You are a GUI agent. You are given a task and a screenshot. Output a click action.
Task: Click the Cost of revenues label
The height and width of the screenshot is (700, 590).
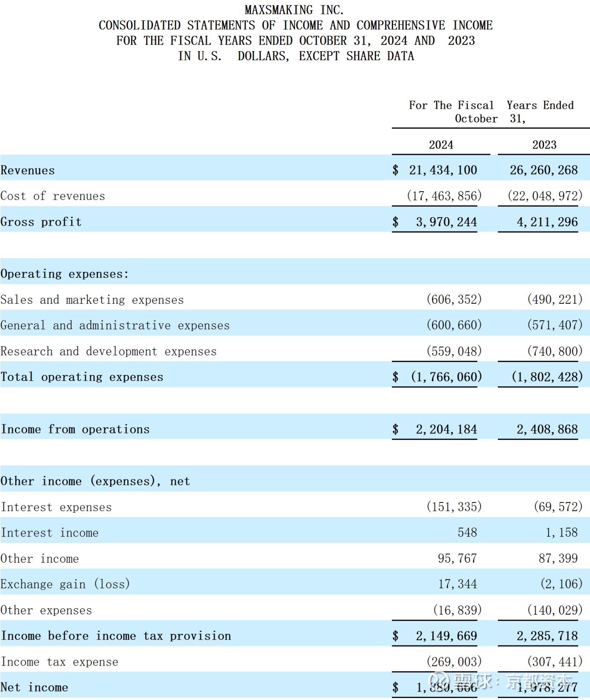click(x=53, y=196)
